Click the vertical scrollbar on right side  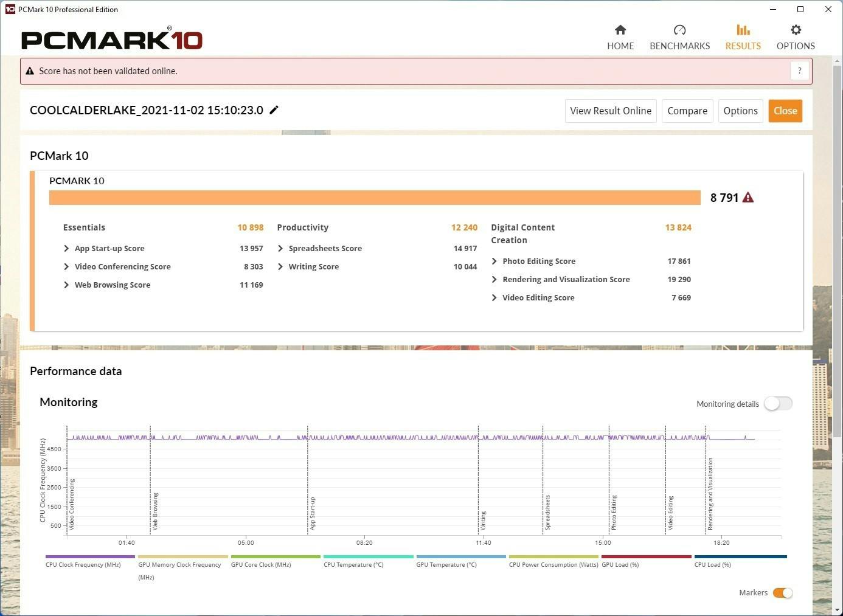pos(838,243)
